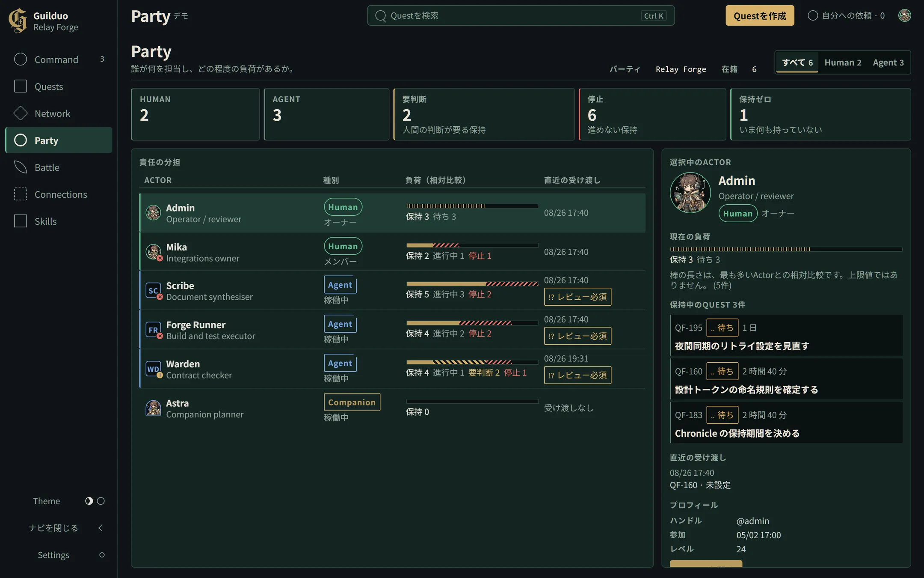This screenshot has height=578, width=924.
Task: Open the Network diamond icon
Action: (21, 113)
